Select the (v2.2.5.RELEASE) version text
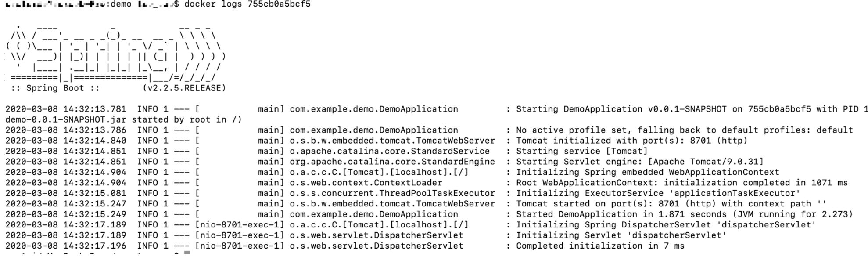 184,88
